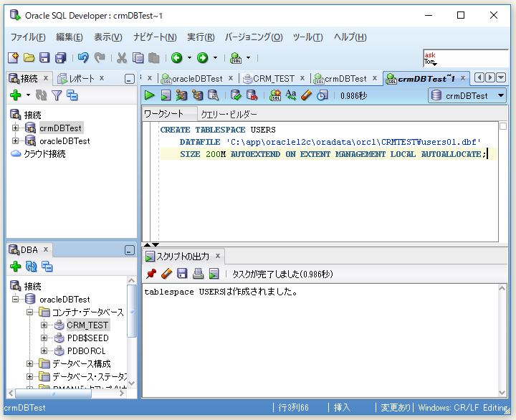
Task: Click the Commit icon
Action: point(236,95)
